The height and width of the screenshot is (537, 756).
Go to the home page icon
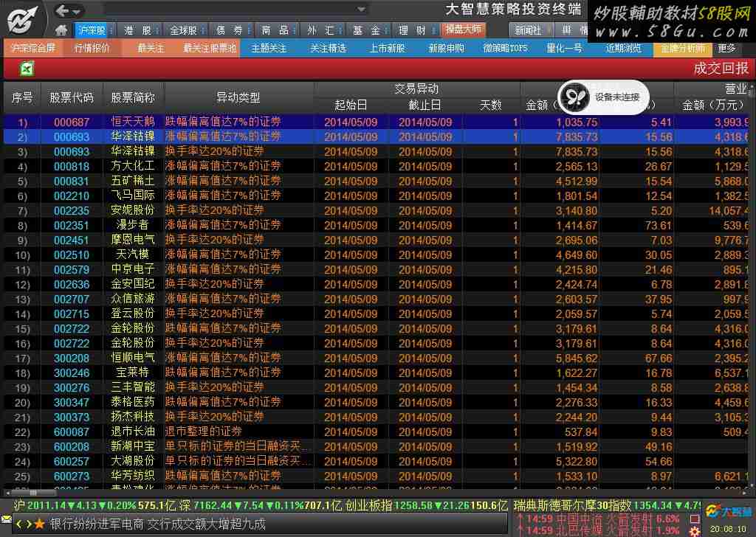point(61,31)
